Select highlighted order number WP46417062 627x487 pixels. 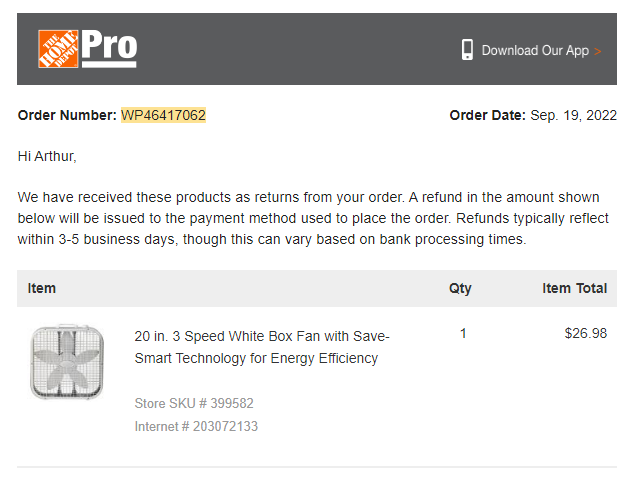tap(164, 115)
